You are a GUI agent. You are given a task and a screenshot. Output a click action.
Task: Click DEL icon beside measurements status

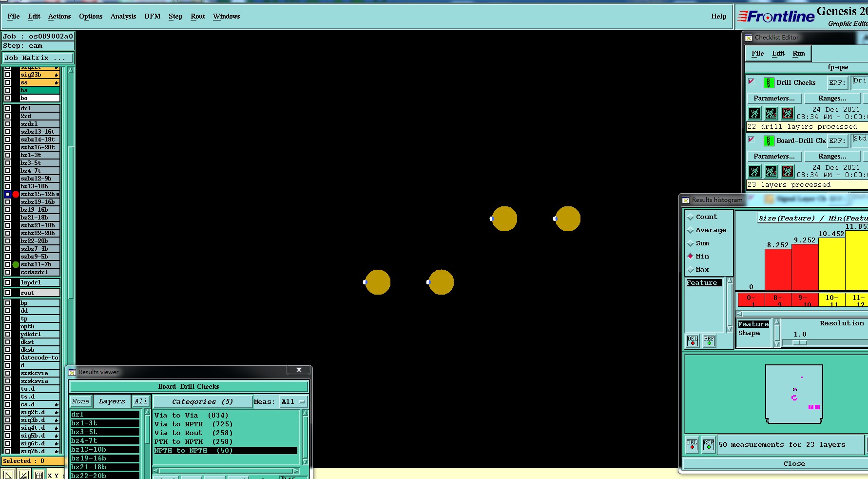pyautogui.click(x=692, y=445)
